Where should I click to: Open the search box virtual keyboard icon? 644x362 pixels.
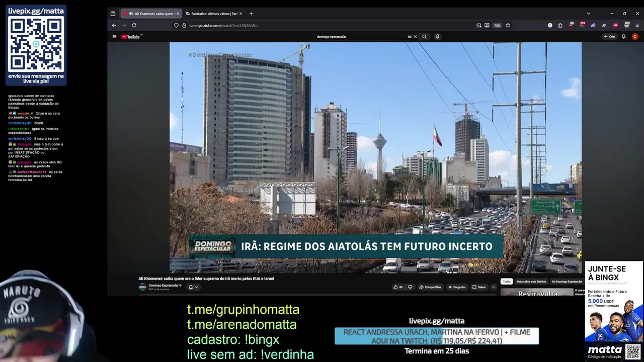[410, 37]
